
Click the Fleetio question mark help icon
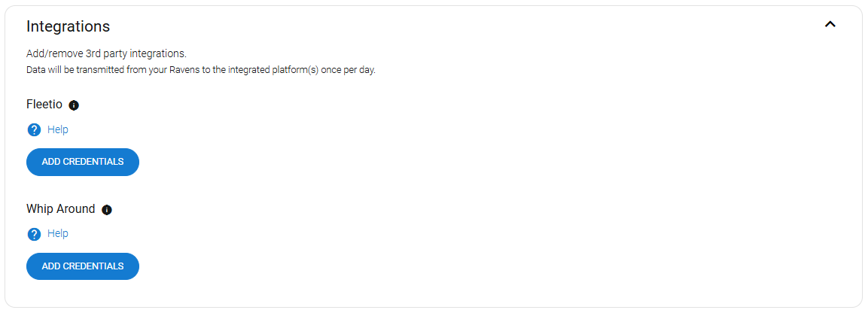click(x=34, y=130)
